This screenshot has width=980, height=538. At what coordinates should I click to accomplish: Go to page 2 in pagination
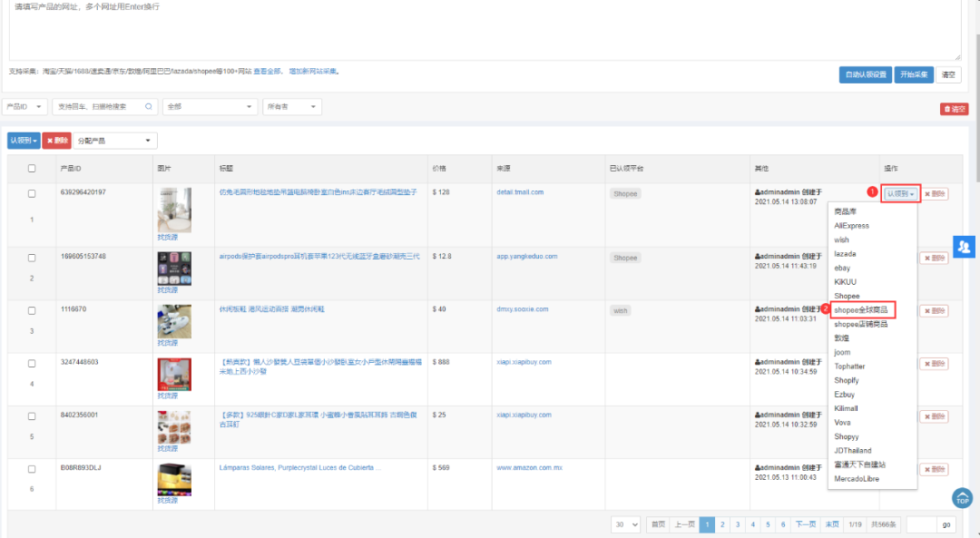722,524
